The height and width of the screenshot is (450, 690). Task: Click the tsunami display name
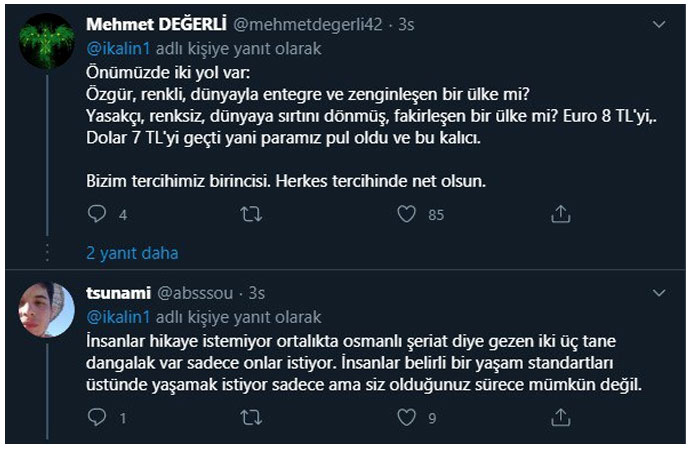tap(119, 294)
